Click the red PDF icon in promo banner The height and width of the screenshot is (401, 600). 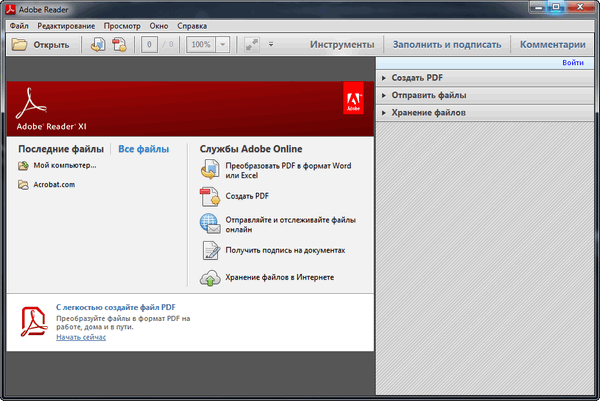click(x=34, y=322)
